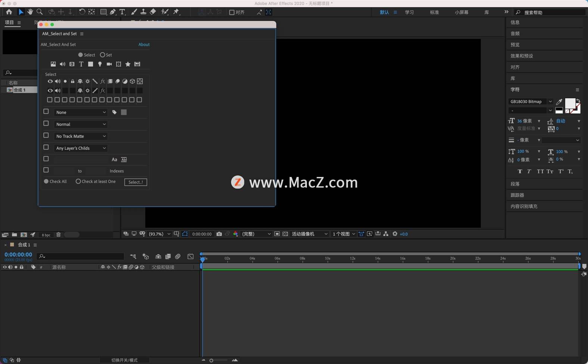
Task: Click the label tag icon beside None dropdown
Action: coord(114,112)
